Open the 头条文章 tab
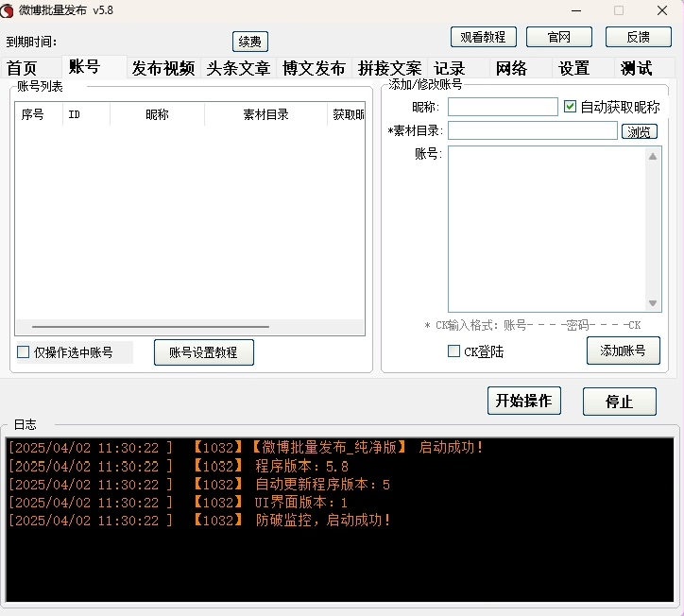Viewport: 684px width, 616px height. click(238, 68)
